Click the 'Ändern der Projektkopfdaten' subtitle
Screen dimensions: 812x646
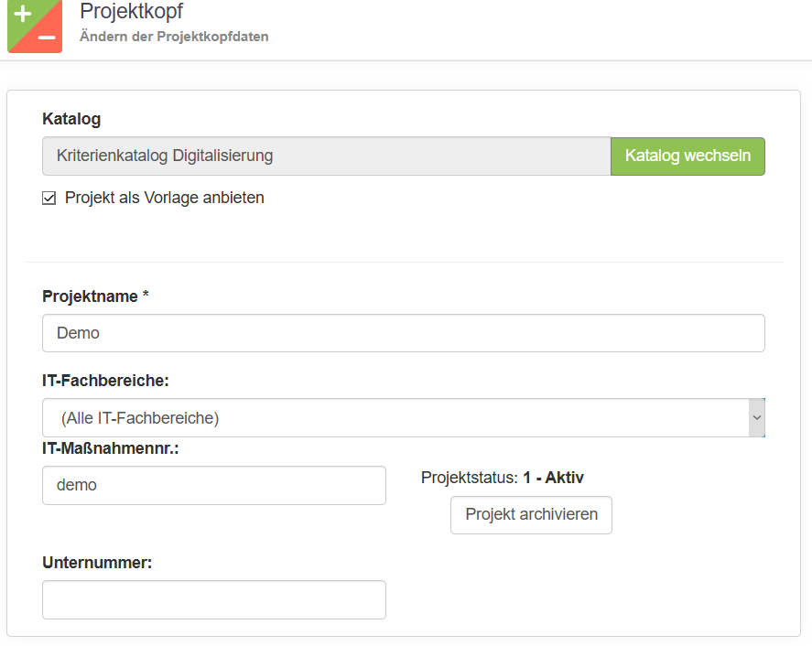pyautogui.click(x=174, y=37)
